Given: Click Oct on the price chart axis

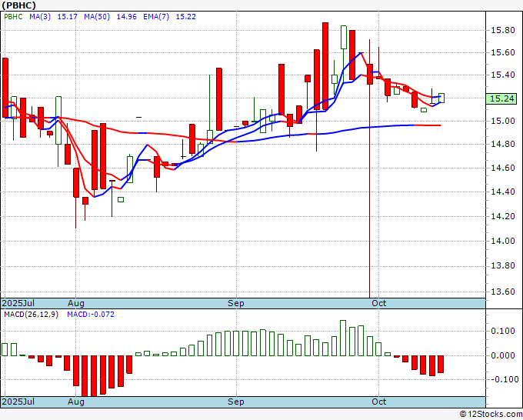Looking at the screenshot, I should point(379,303).
